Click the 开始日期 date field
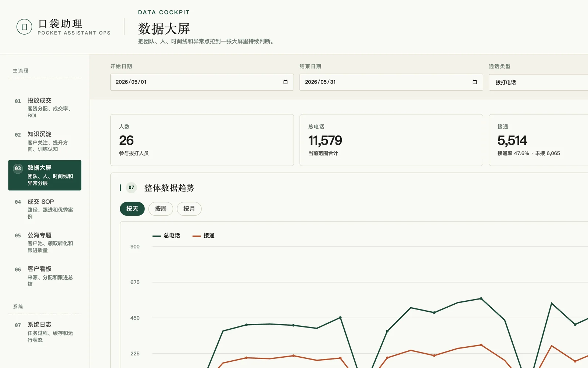Image resolution: width=588 pixels, height=368 pixels. point(202,82)
